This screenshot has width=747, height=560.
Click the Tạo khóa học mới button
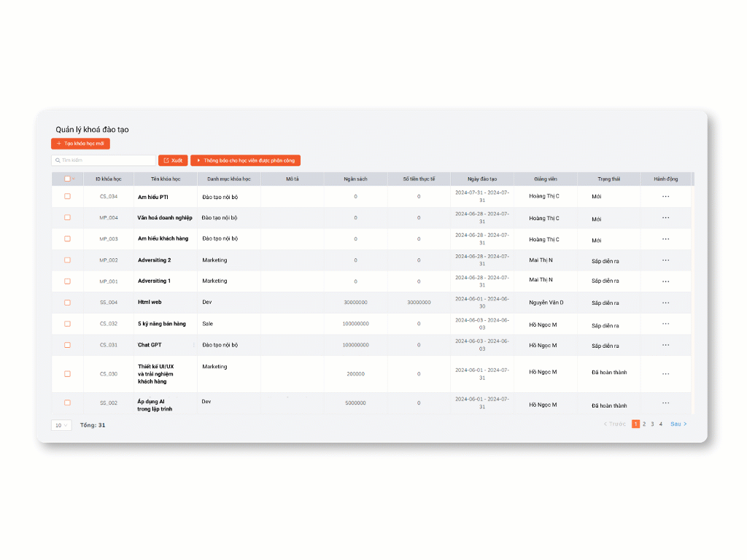pos(80,144)
